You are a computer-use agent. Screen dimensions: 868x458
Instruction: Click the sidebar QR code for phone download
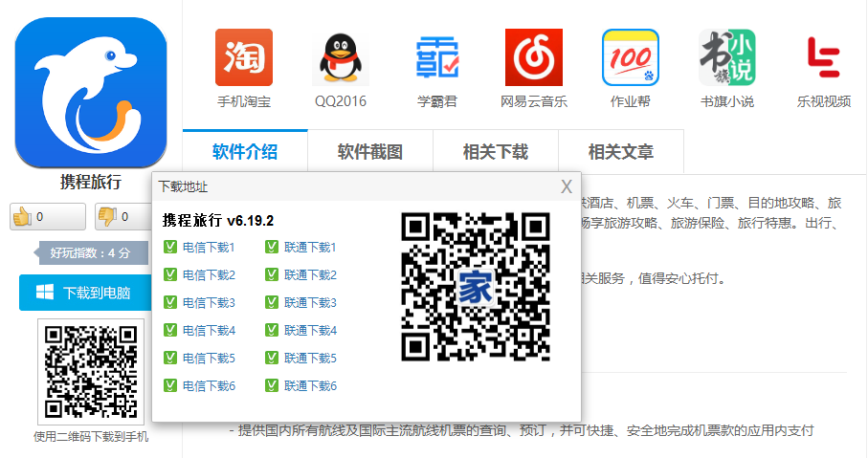coord(91,372)
